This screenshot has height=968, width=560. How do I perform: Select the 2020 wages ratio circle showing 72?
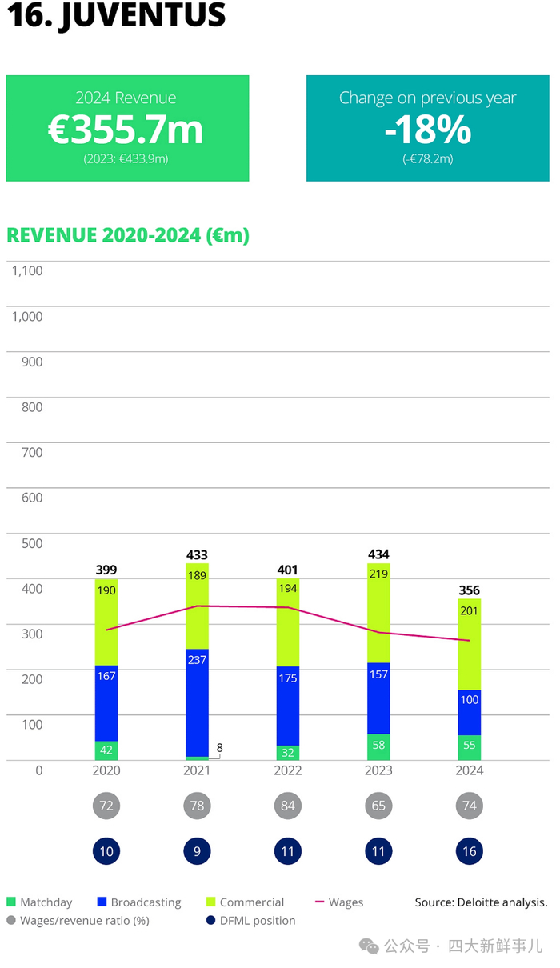coord(106,806)
